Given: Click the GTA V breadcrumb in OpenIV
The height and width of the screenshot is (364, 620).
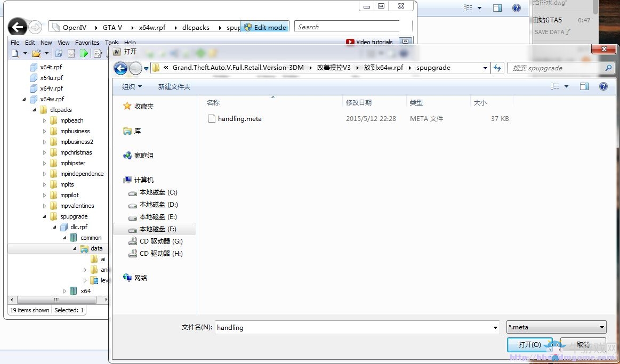Looking at the screenshot, I should (x=112, y=27).
